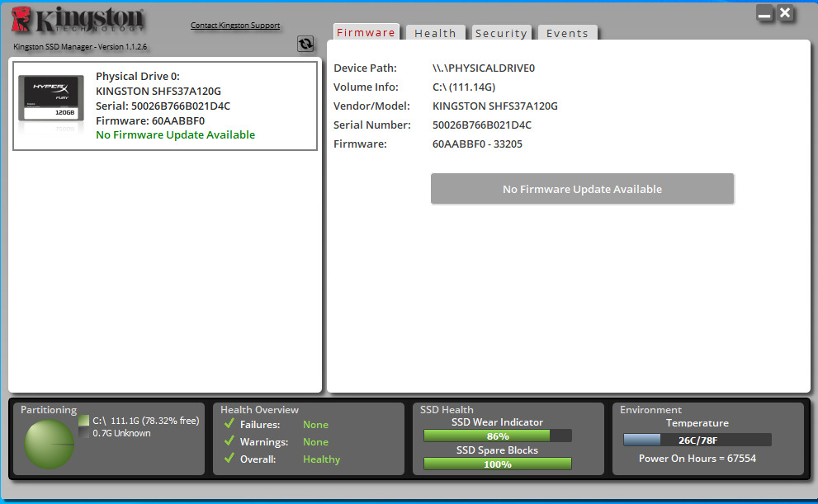
Task: Click the Vendor/Model value KINGSTON SHFS37A120G
Action: (495, 106)
